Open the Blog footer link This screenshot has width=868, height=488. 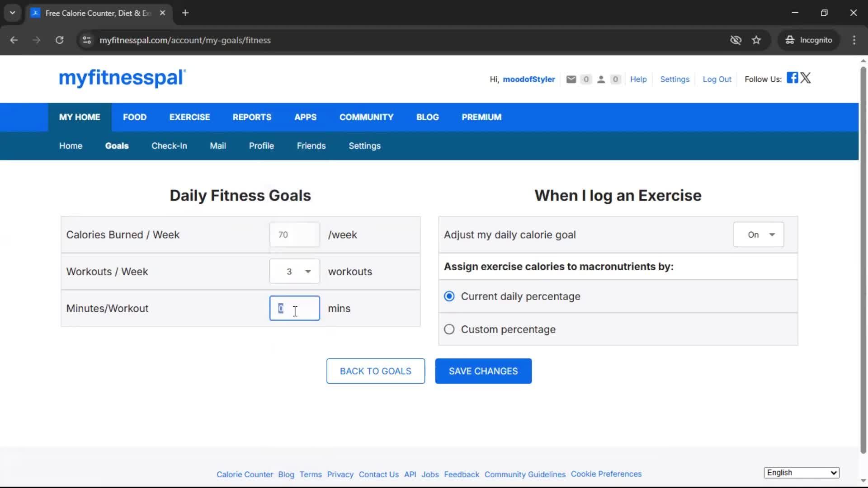click(286, 474)
